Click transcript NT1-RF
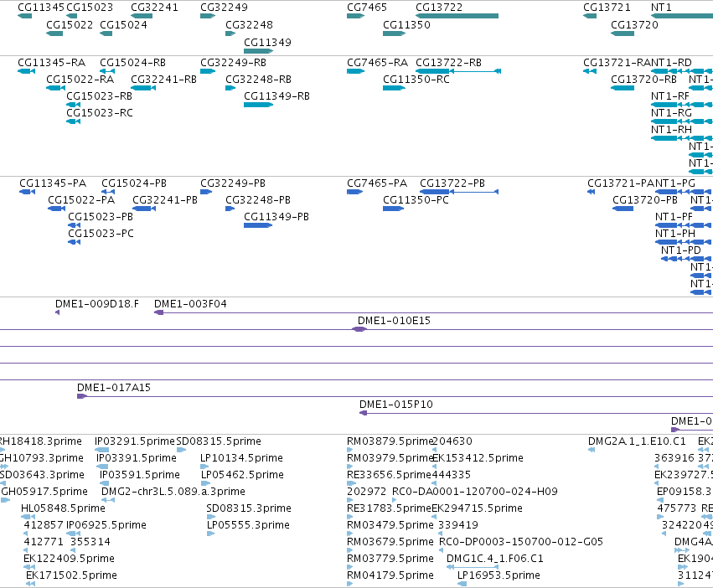 (x=682, y=105)
